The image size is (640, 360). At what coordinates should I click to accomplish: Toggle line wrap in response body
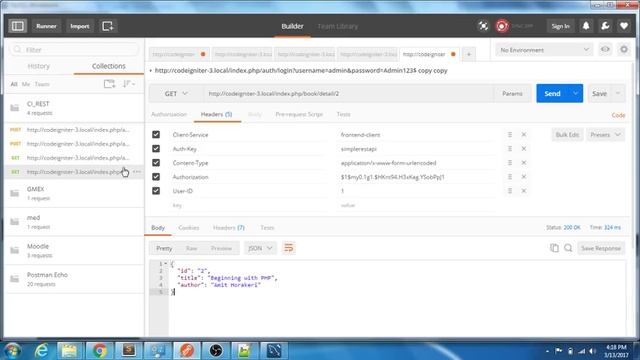point(289,248)
